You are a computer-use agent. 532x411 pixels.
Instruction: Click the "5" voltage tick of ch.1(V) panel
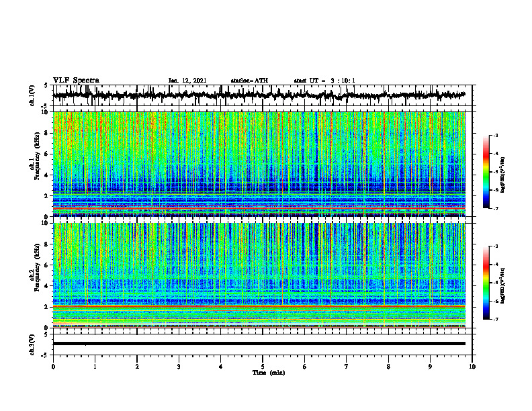click(x=46, y=86)
